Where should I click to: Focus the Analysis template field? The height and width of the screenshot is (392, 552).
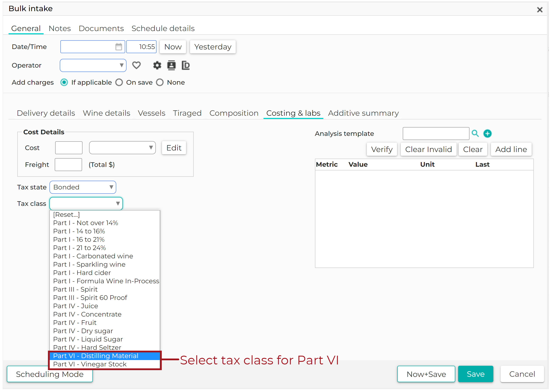pyautogui.click(x=436, y=133)
